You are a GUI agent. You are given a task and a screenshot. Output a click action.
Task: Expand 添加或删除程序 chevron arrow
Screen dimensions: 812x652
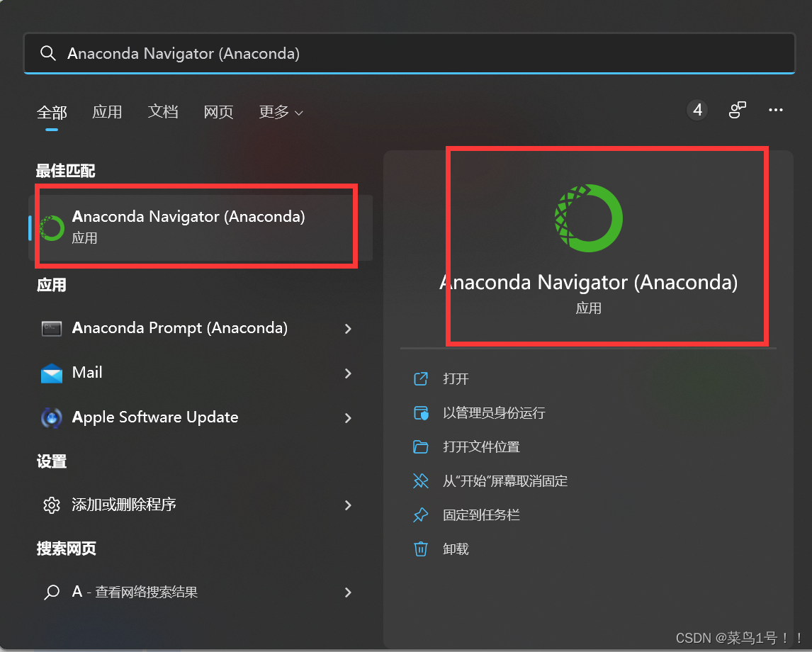[x=348, y=505]
